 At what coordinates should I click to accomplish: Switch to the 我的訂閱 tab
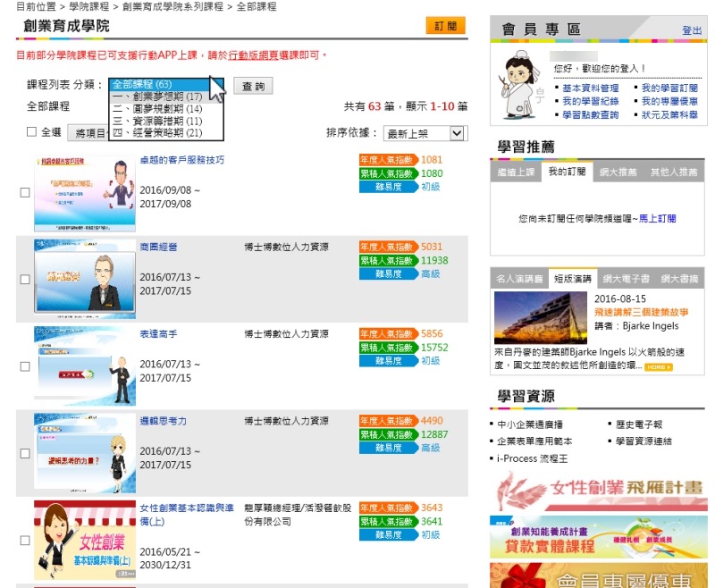[x=567, y=172]
